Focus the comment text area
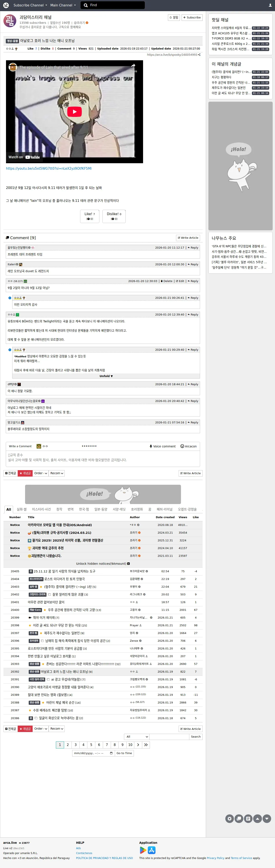Viewport: 275px width, 868px height. (x=103, y=458)
